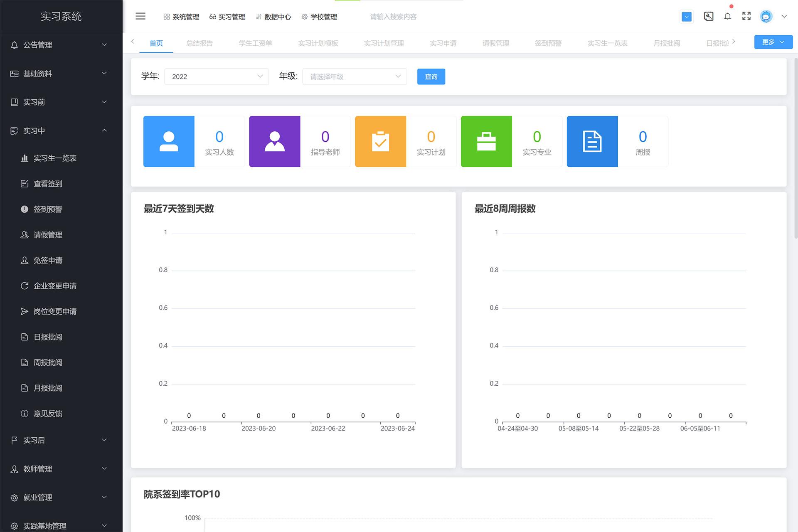
Task: Open the 实习管理 top menu
Action: coord(227,17)
